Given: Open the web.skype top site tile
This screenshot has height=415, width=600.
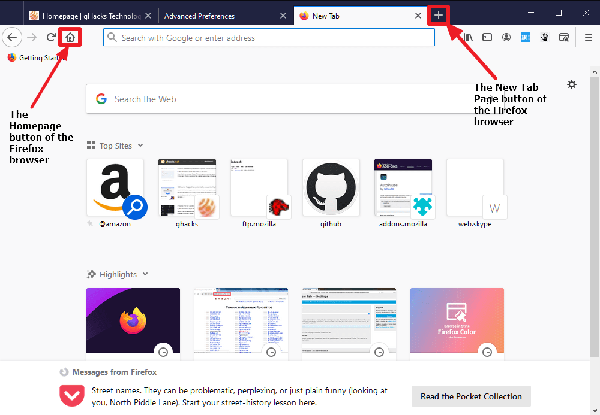Looking at the screenshot, I should [474, 187].
